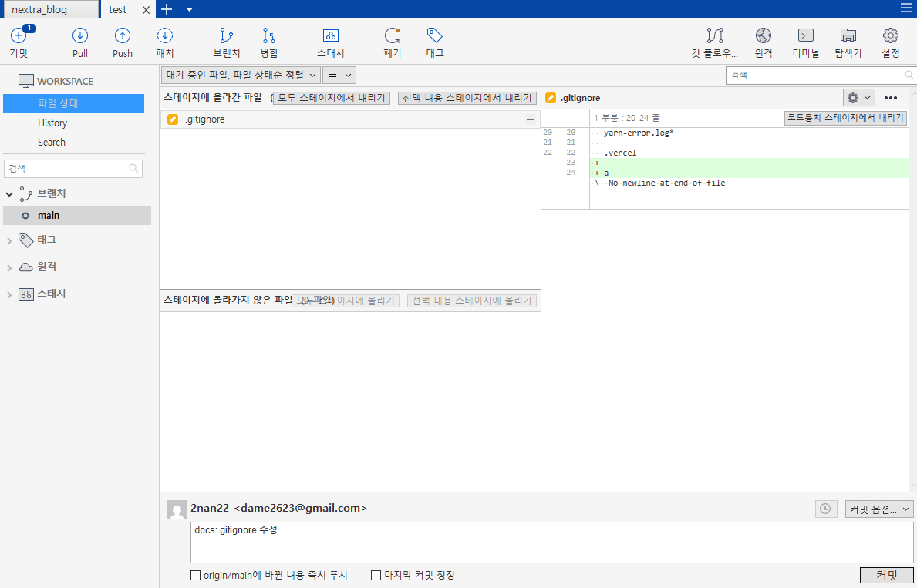Unstage .gitignore with the minus icon

(531, 119)
